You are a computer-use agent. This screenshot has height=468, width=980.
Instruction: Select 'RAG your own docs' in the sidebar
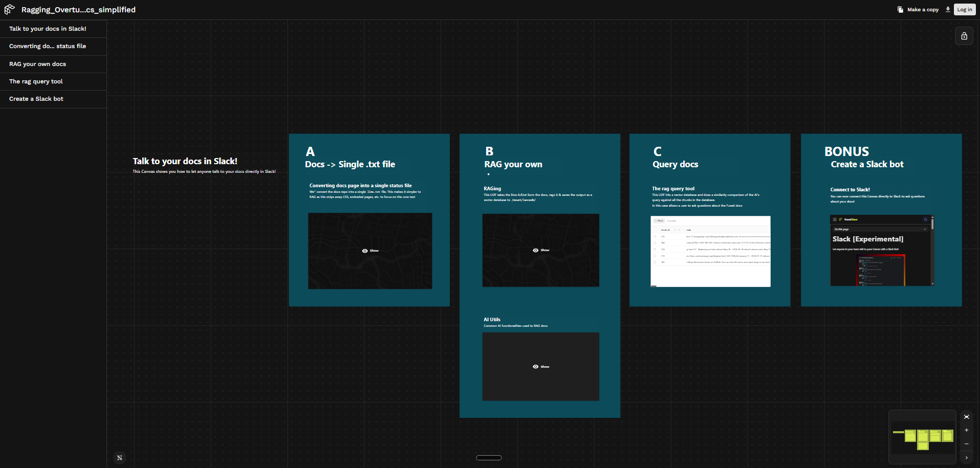click(x=37, y=64)
